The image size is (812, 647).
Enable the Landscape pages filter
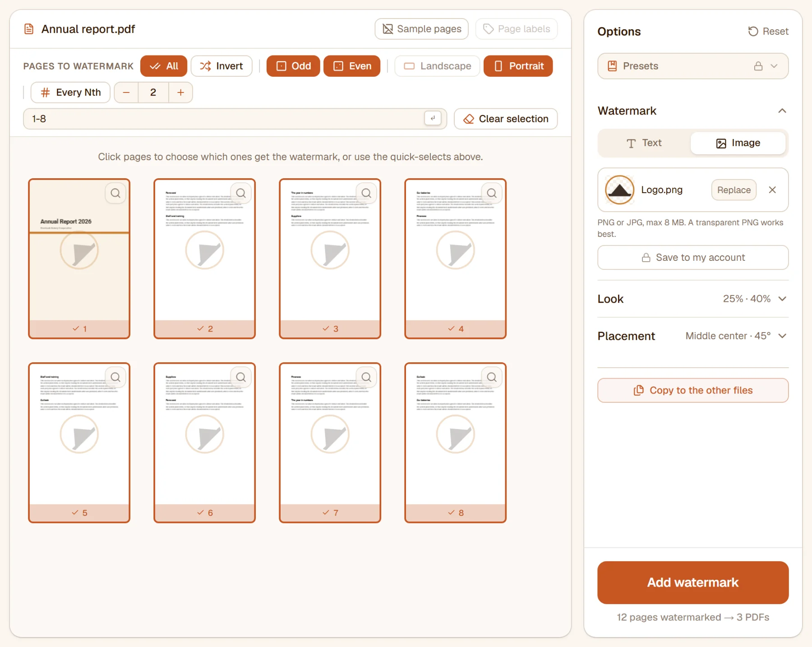point(437,66)
